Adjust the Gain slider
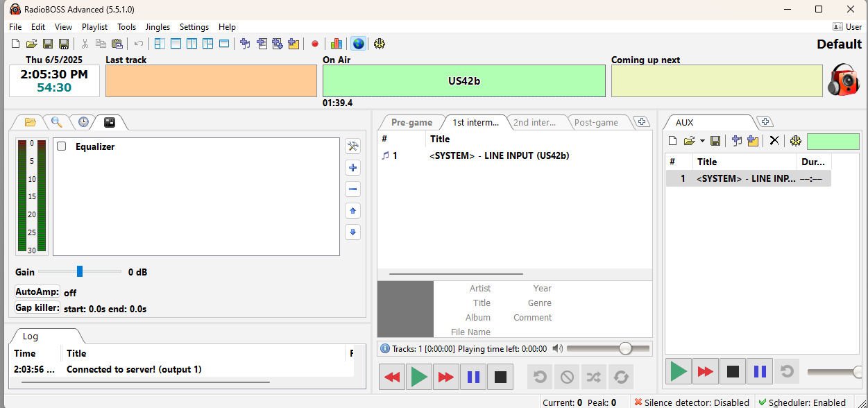Viewport: 868px width, 408px height. coord(79,271)
